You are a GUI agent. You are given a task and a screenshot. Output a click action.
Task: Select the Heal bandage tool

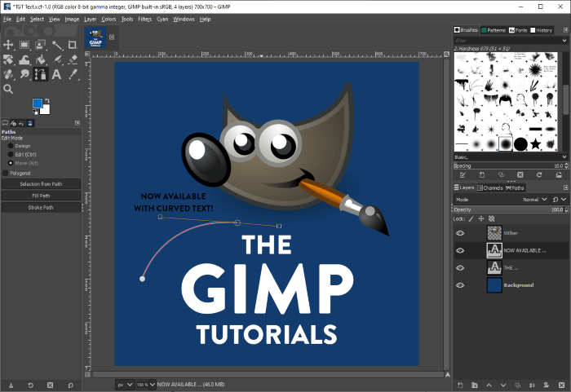click(x=8, y=74)
